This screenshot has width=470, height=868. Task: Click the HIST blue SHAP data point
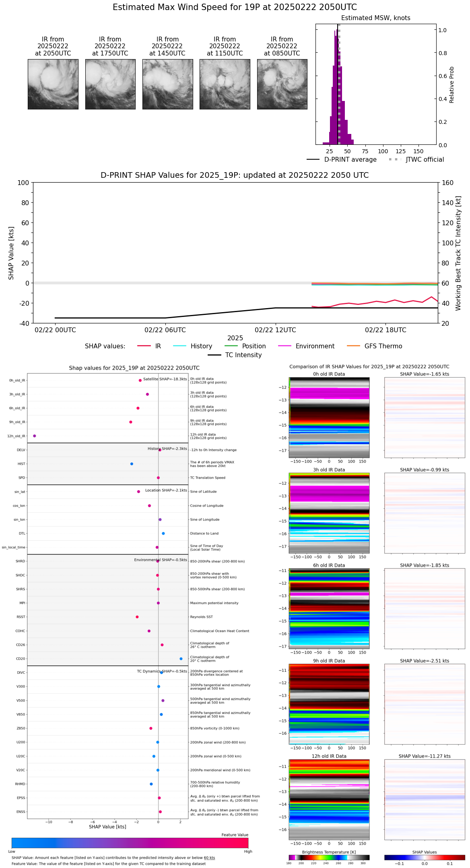point(132,464)
